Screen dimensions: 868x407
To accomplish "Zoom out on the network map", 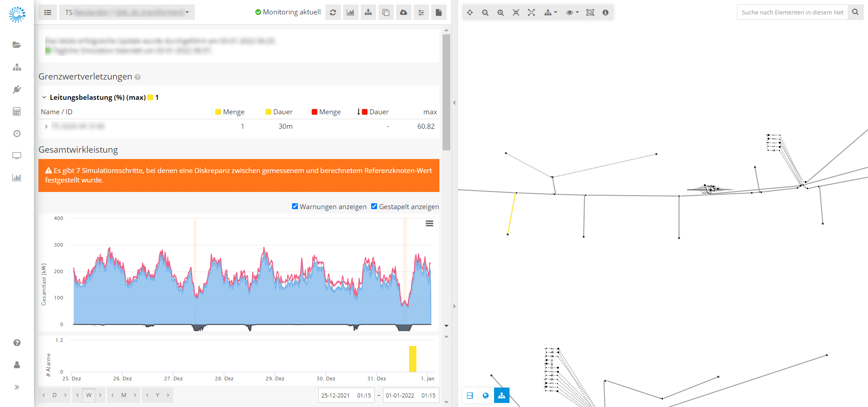I will 485,13.
